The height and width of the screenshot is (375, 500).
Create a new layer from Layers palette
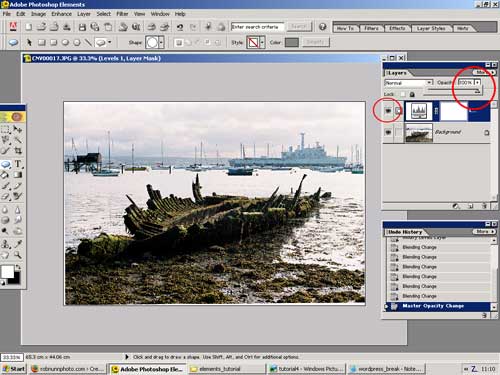471,206
